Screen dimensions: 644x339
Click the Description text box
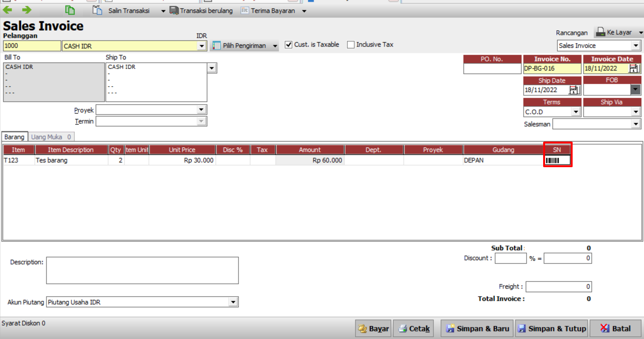coord(142,270)
